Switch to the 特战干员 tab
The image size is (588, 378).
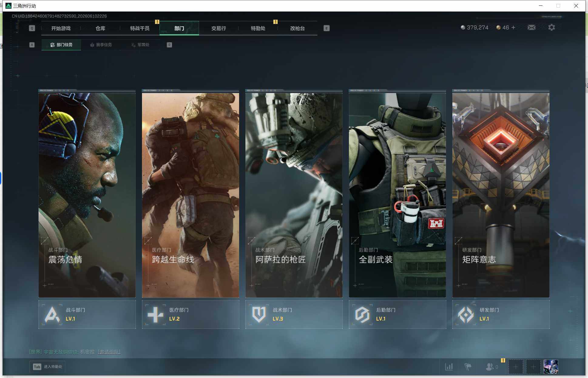pos(140,28)
